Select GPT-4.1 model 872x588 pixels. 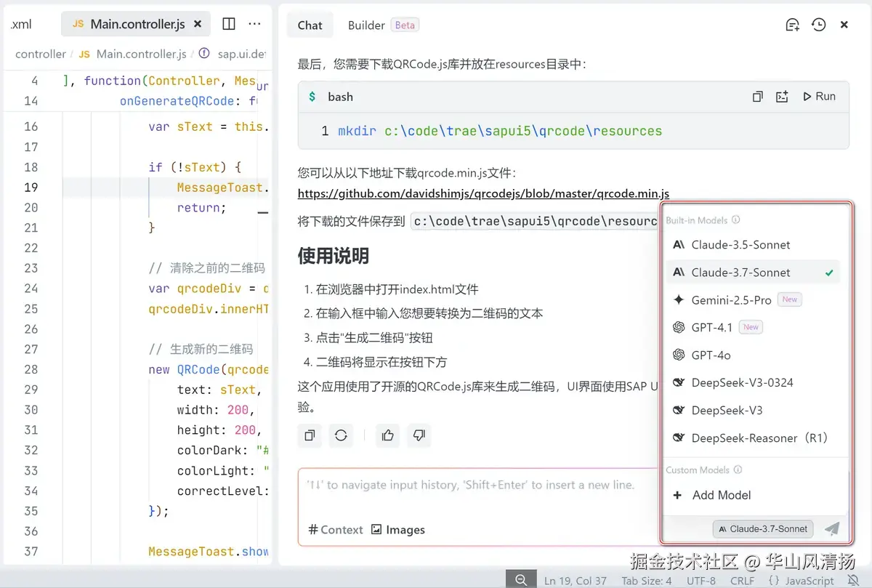pos(753,327)
